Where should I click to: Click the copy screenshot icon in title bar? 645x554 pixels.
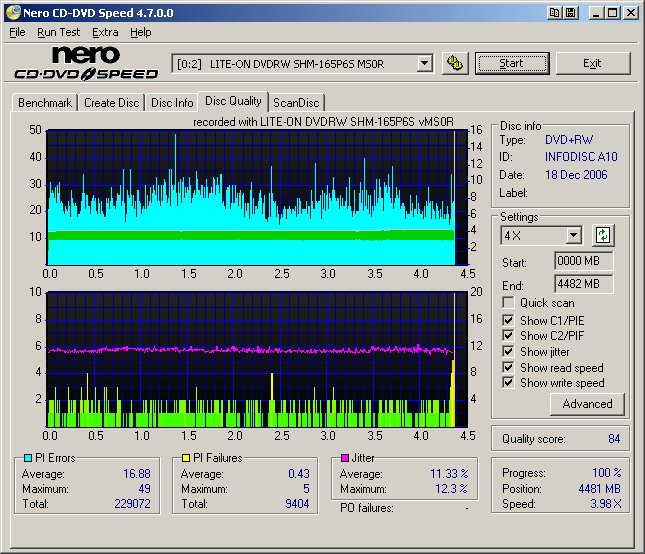pos(554,13)
